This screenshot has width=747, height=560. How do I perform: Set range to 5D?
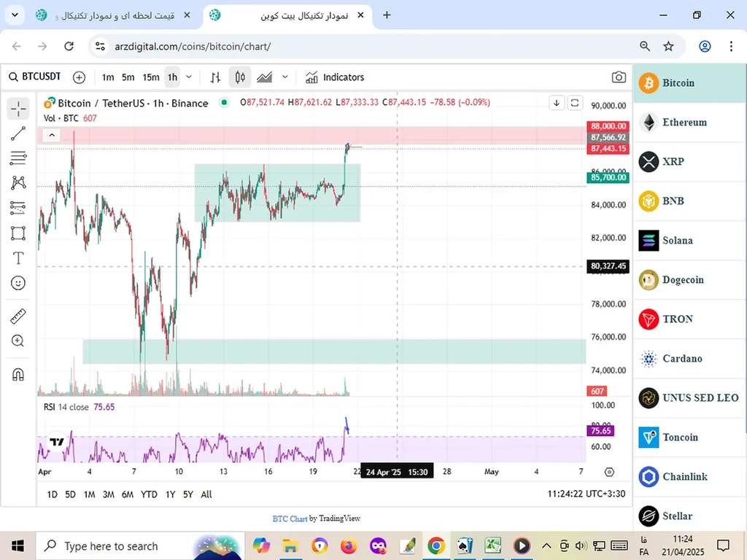point(70,494)
